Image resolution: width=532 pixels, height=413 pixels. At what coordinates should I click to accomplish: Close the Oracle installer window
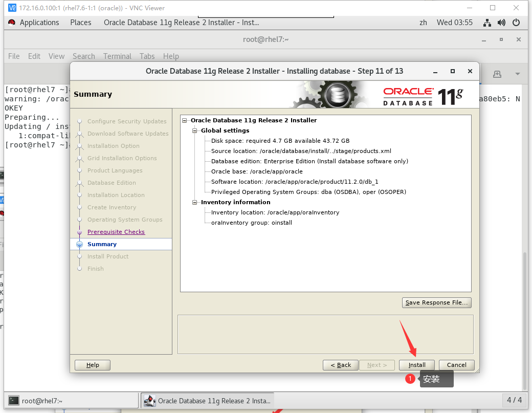point(470,71)
